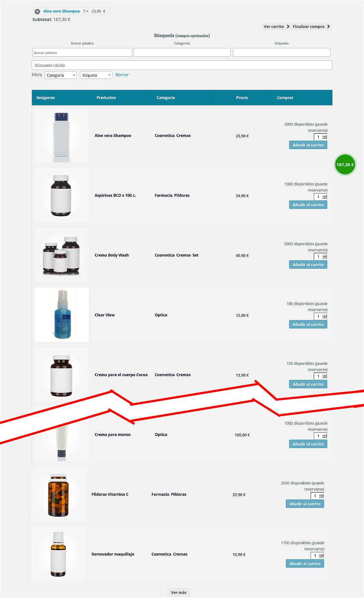Sort by Precio column header
The height and width of the screenshot is (598, 364).
tap(242, 98)
